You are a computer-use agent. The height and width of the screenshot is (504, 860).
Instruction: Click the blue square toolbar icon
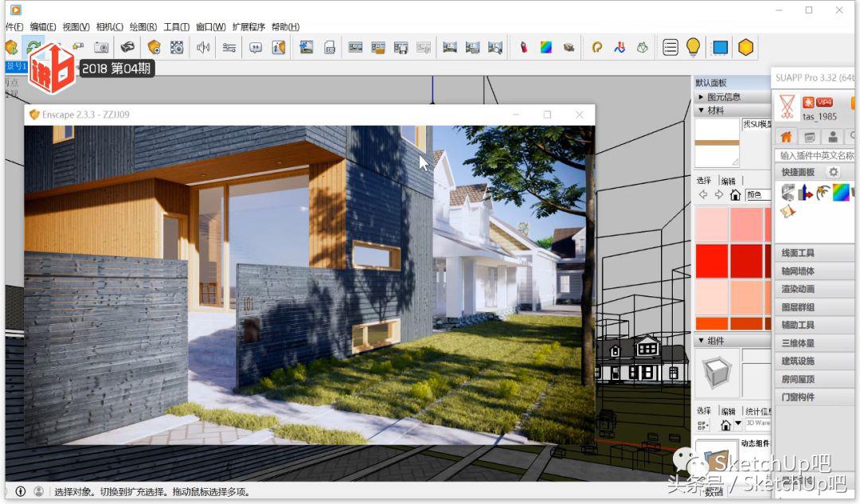tap(720, 47)
